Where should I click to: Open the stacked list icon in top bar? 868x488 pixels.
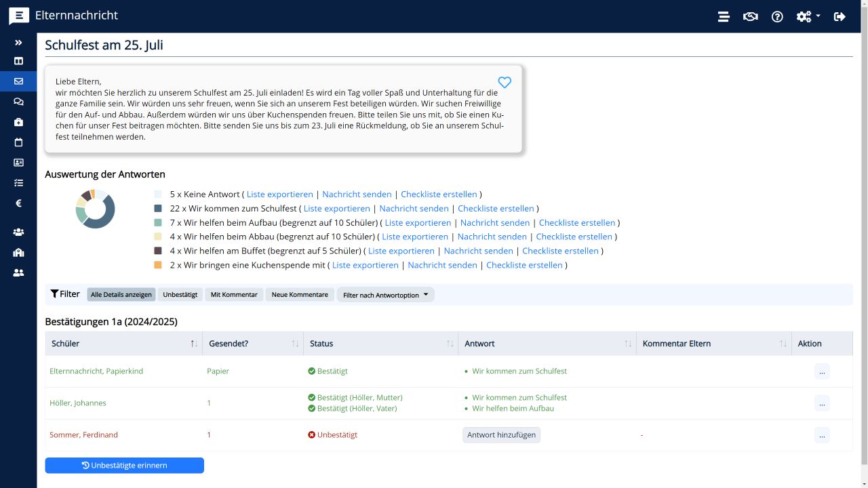tap(724, 17)
